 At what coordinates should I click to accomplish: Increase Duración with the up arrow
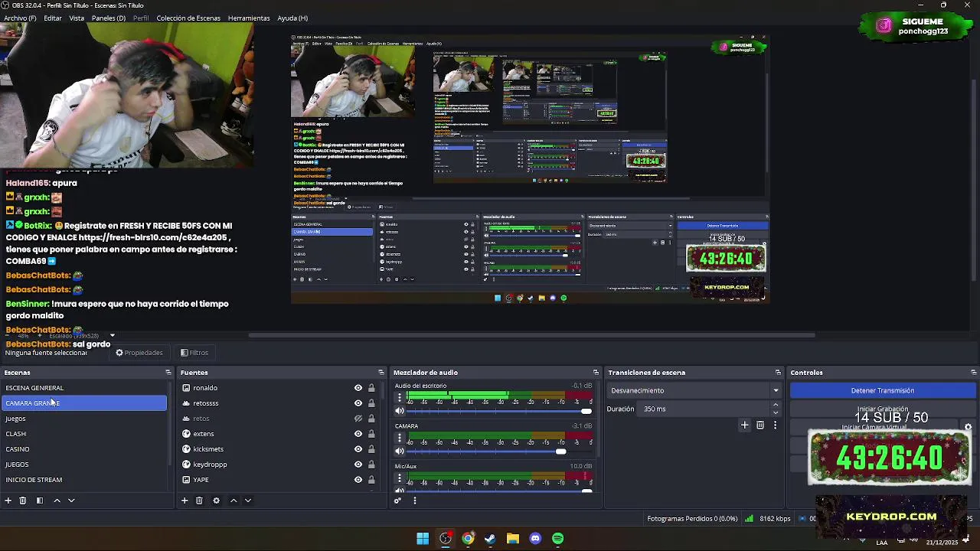tap(776, 405)
